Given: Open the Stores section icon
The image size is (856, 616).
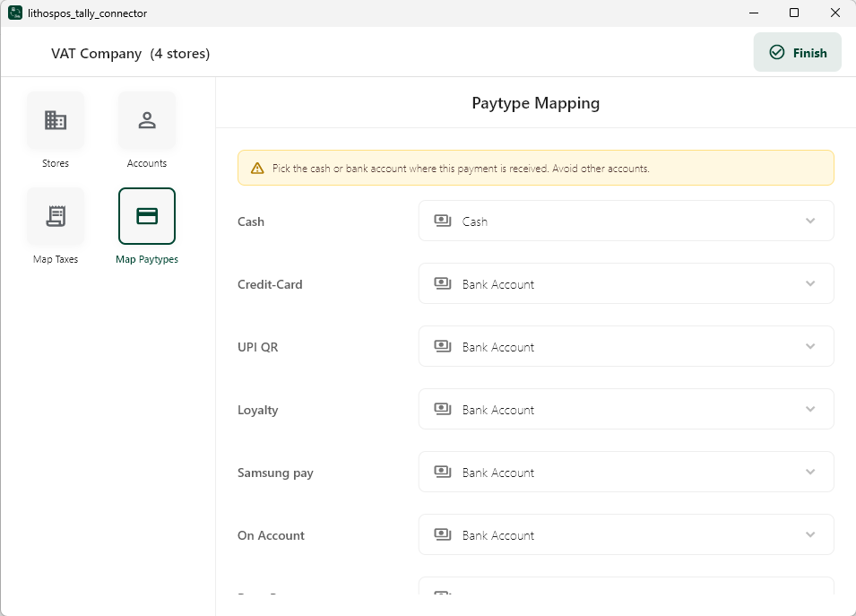Looking at the screenshot, I should 56,120.
